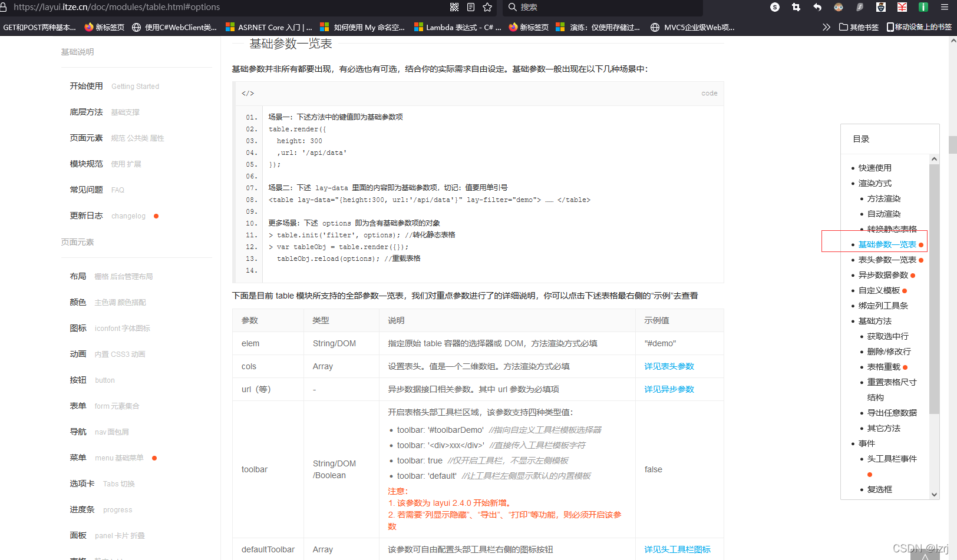Open sidebar item 布局 栅格
This screenshot has height=560, width=957.
[x=111, y=276]
